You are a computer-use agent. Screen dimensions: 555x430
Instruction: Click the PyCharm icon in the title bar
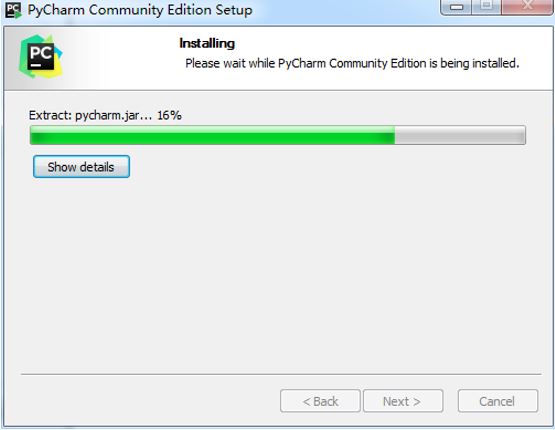13,10
